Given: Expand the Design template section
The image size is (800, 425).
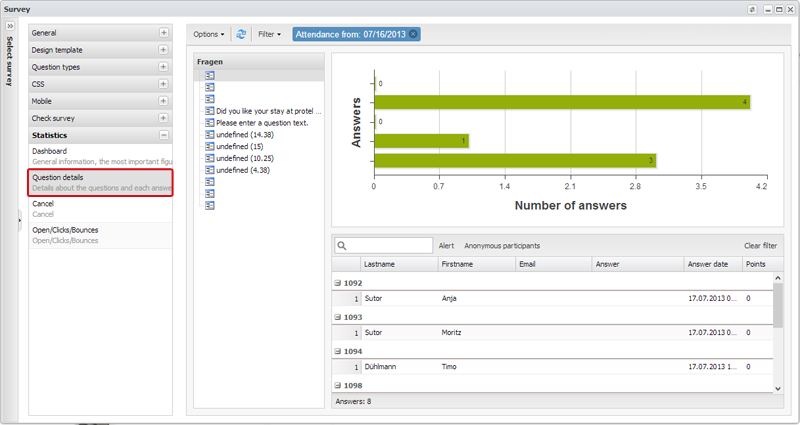Looking at the screenshot, I should 163,49.
